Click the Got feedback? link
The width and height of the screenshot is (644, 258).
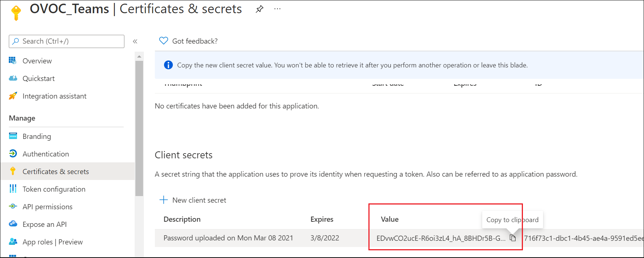[194, 41]
